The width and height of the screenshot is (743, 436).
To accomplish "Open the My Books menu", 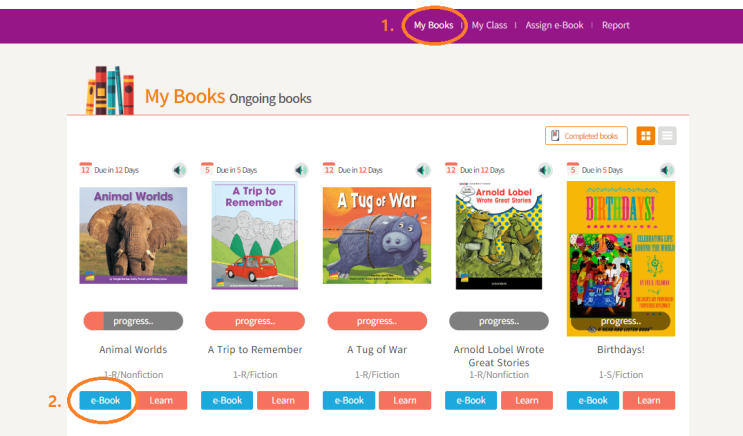I will 434,25.
